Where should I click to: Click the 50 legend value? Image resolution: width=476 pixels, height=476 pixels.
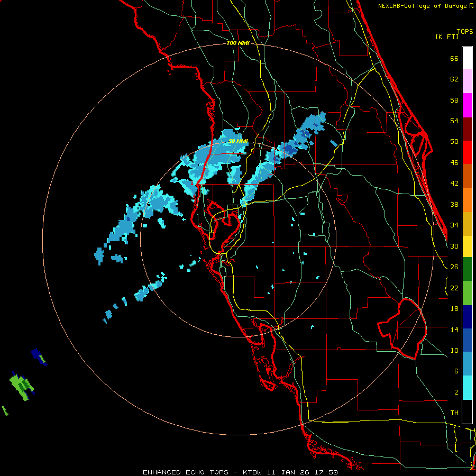pos(454,141)
